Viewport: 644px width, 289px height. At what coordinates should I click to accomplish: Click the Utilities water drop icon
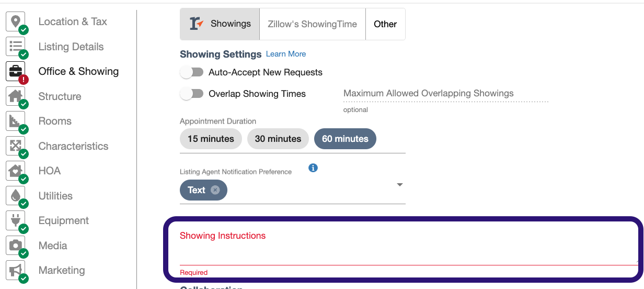click(x=16, y=196)
